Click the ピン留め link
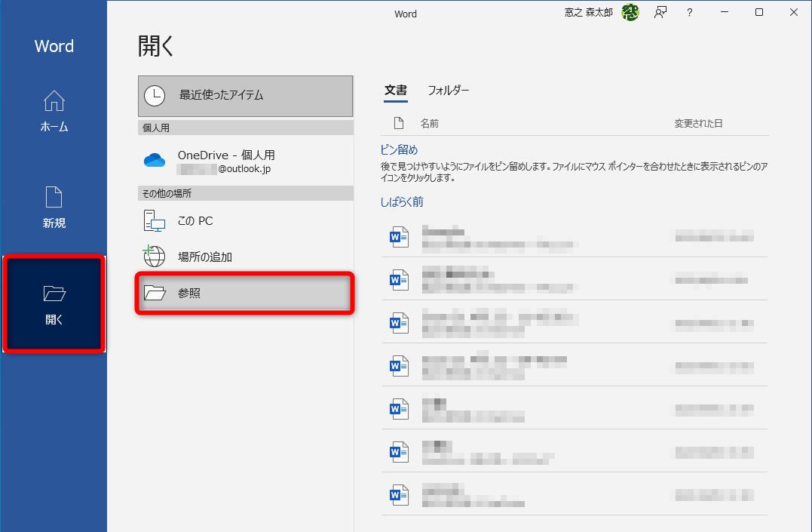 pyautogui.click(x=399, y=149)
